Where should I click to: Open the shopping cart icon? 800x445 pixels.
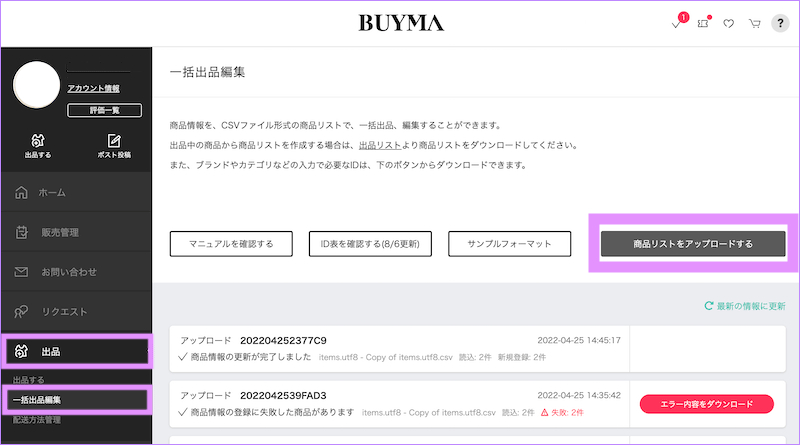click(755, 23)
